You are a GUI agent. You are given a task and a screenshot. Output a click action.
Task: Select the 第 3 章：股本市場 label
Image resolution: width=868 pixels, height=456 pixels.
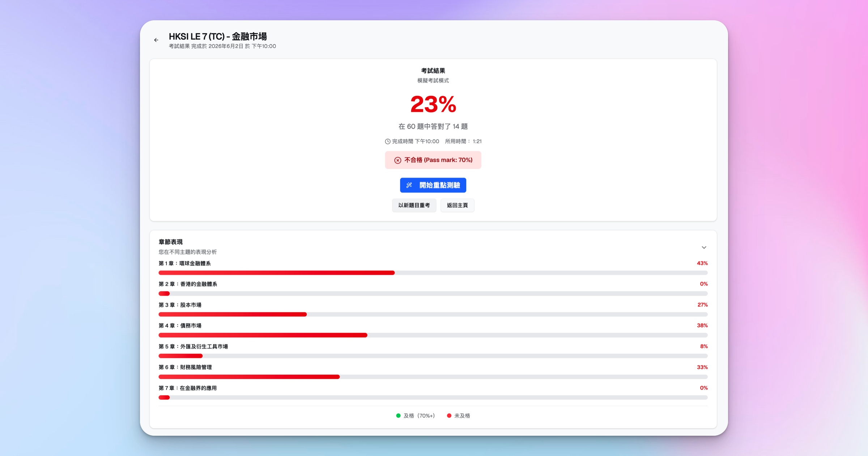coord(180,305)
